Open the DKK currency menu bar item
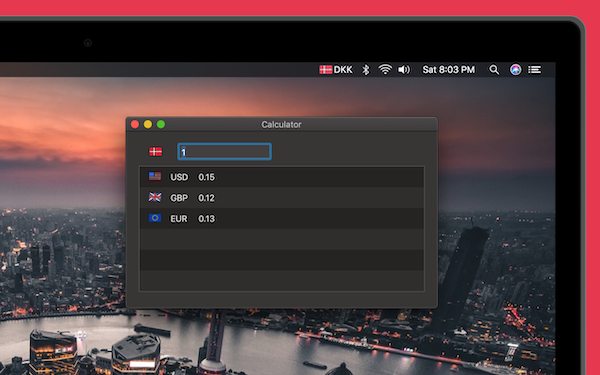This screenshot has width=600, height=375. click(336, 70)
